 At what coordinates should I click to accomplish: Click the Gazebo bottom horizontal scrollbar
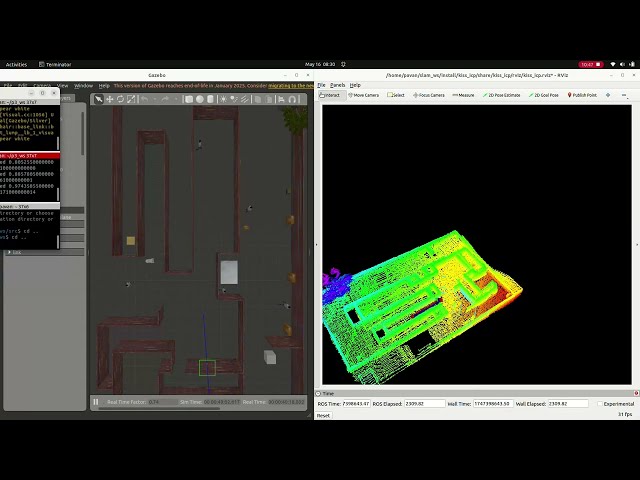point(159,408)
